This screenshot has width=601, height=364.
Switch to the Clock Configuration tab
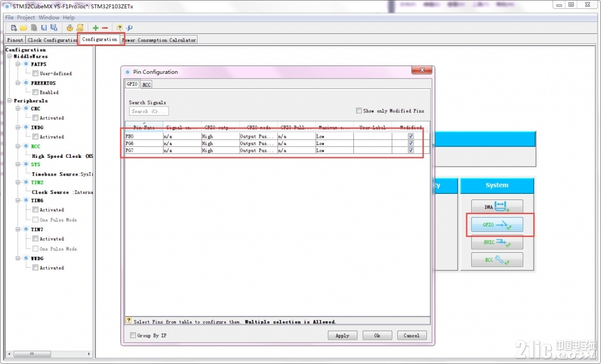[52, 40]
